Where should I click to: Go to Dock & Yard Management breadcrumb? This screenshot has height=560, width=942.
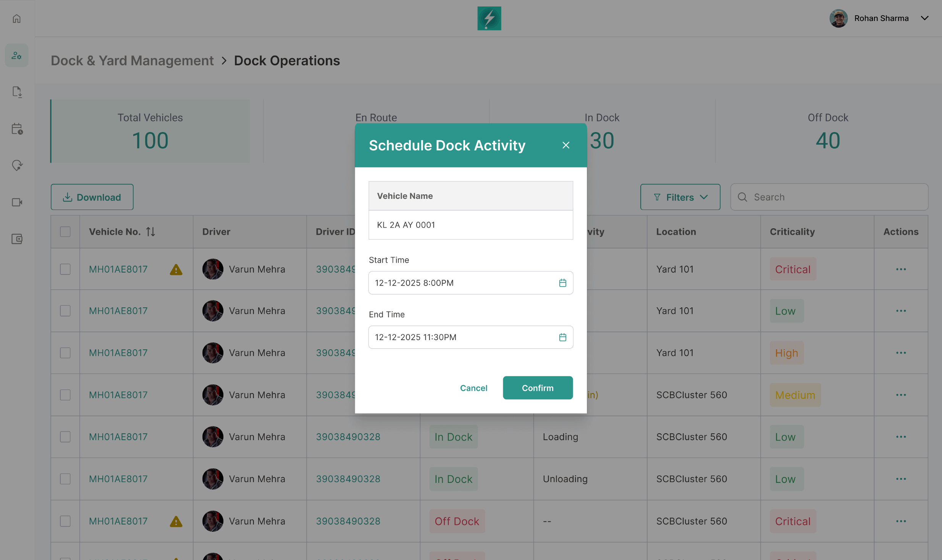pos(132,60)
